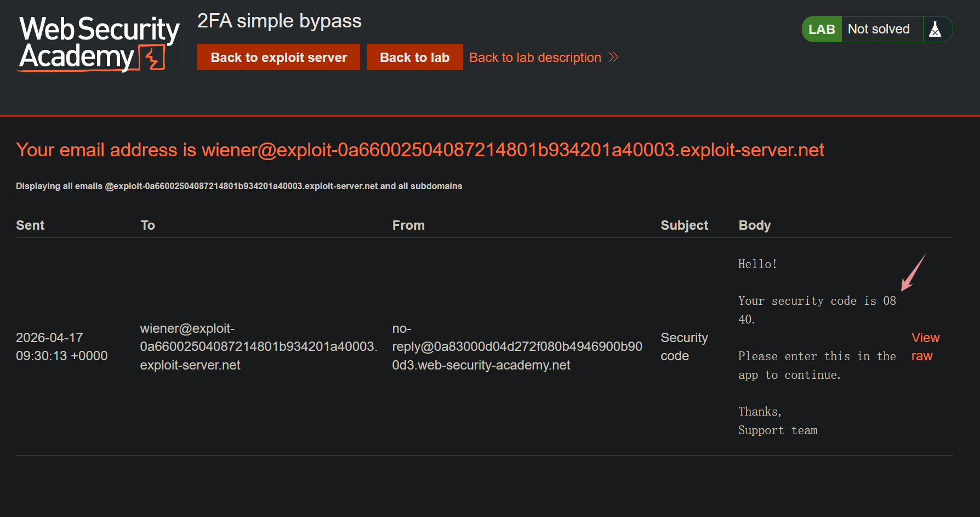
Task: Click the Your security code is line
Action: [817, 310]
